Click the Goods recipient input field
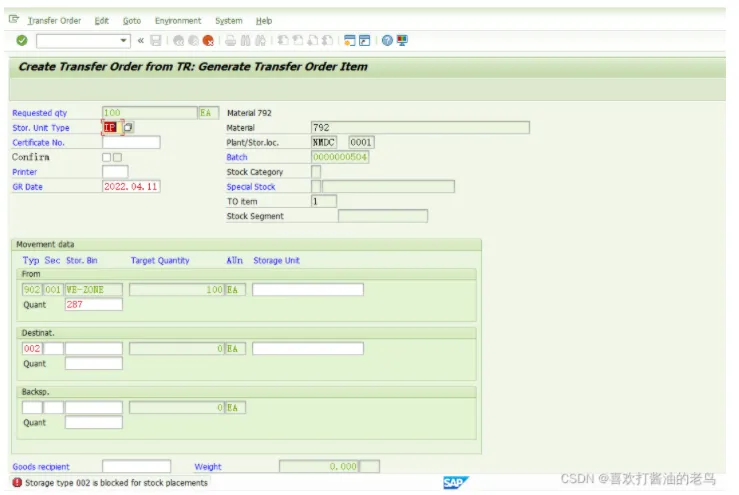Viewport: 739px width, 495px height. pyautogui.click(x=137, y=466)
